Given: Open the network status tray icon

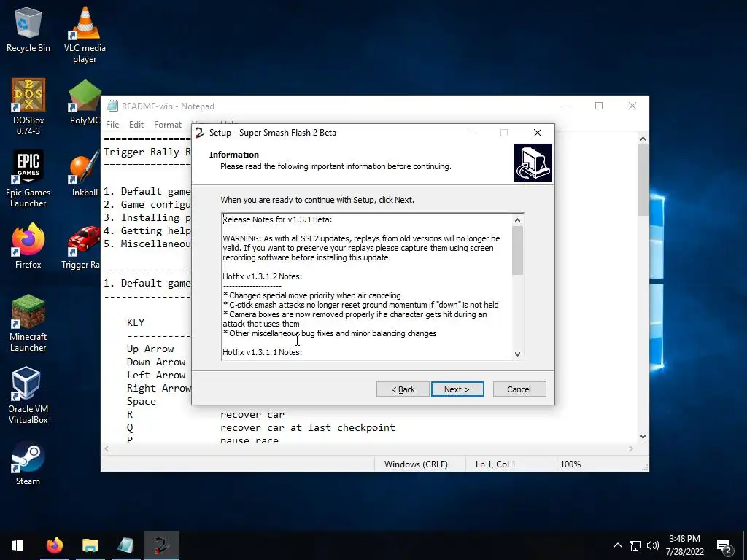Looking at the screenshot, I should [635, 545].
